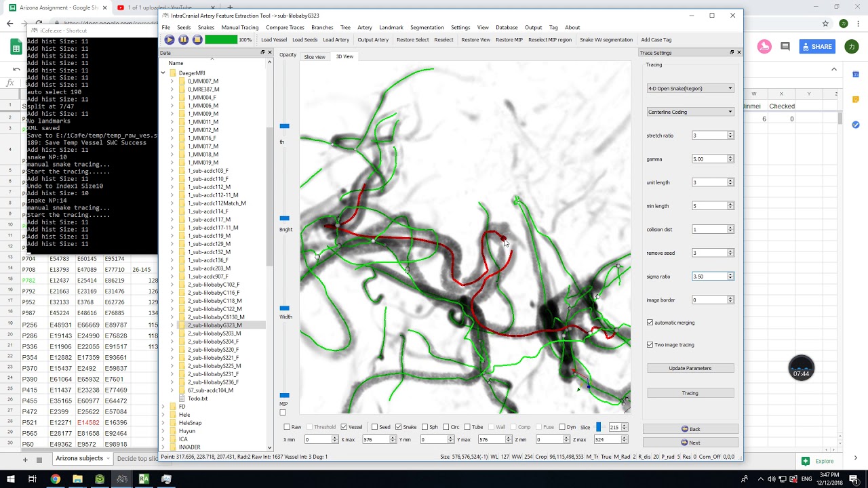Click Load Vessel in the toolbar
The width and height of the screenshot is (868, 488).
click(x=274, y=40)
